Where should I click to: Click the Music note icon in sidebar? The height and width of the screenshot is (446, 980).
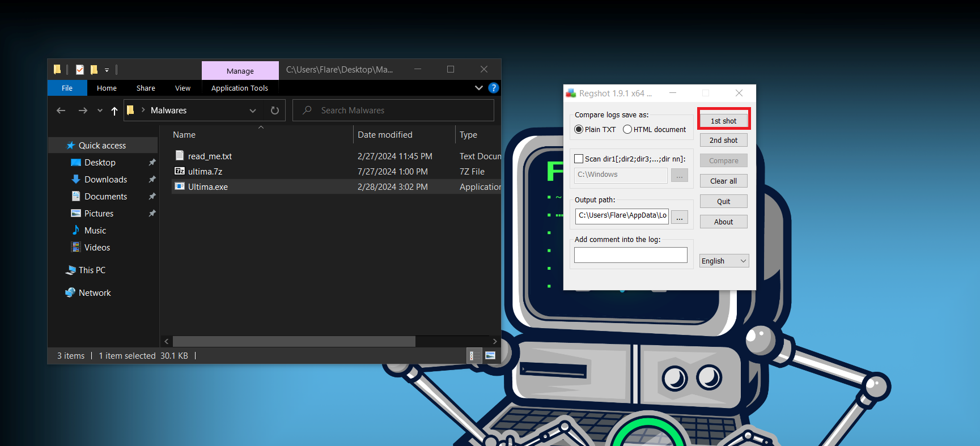[75, 230]
